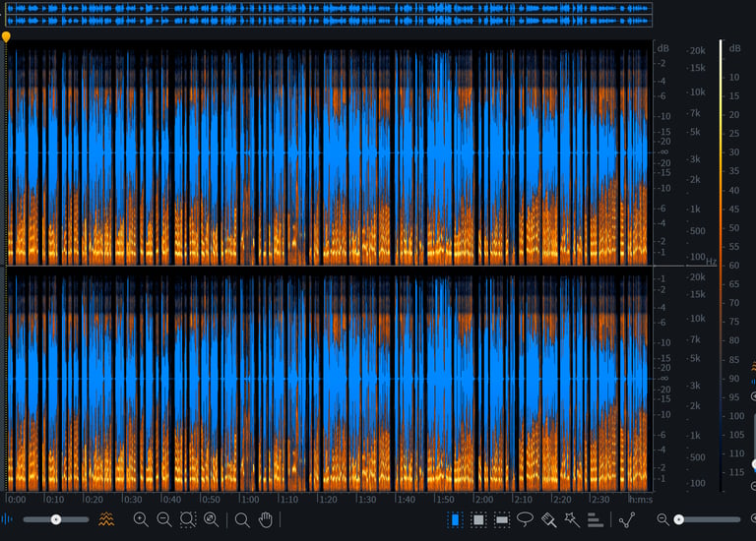Select the Lasso selection tool
Viewport: 756px width, 541px height.
click(x=525, y=518)
